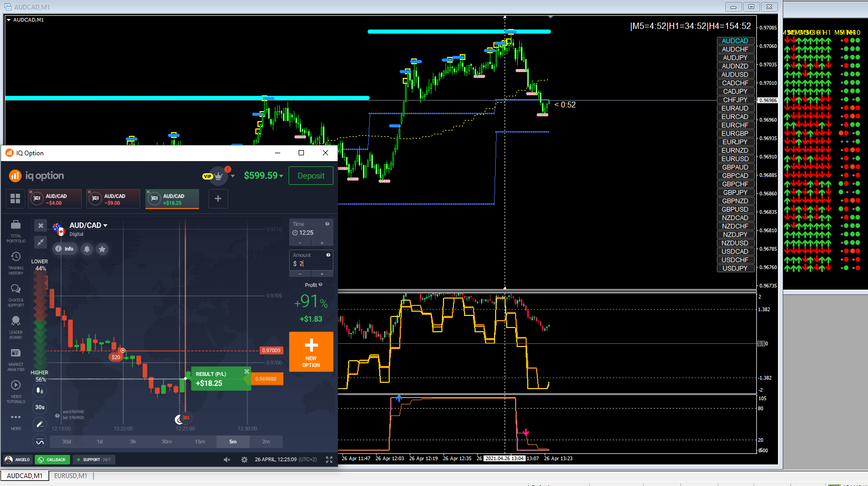Open the AUD/CAD asset dropdown
The image size is (868, 486).
[88, 225]
